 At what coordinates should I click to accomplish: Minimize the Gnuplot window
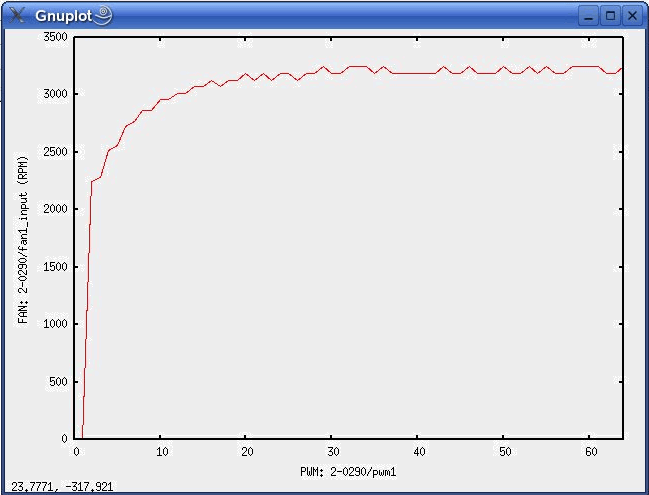(589, 15)
